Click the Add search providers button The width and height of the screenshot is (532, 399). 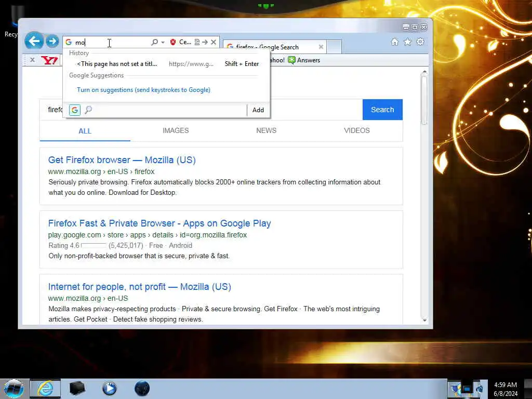tap(258, 110)
